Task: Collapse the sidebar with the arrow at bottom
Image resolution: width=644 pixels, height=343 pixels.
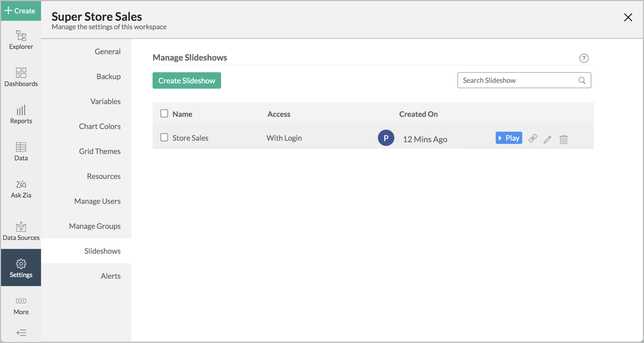Action: click(x=21, y=332)
